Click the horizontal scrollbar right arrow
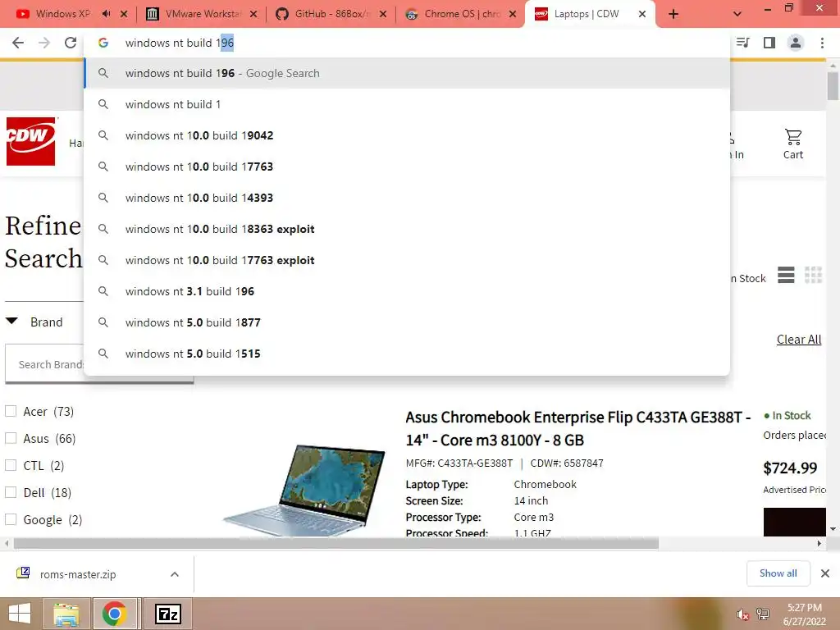 [x=819, y=543]
